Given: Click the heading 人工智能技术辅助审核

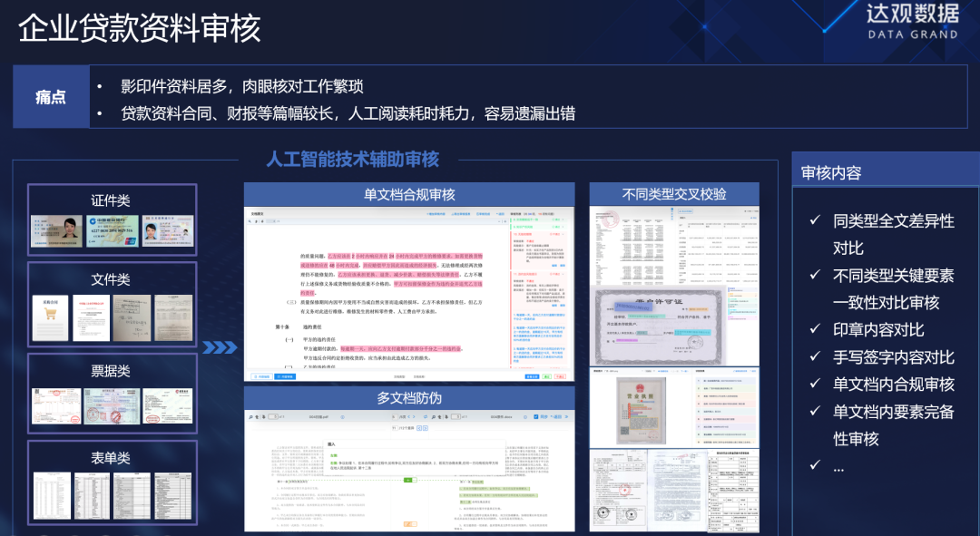Looking at the screenshot, I should tap(352, 160).
